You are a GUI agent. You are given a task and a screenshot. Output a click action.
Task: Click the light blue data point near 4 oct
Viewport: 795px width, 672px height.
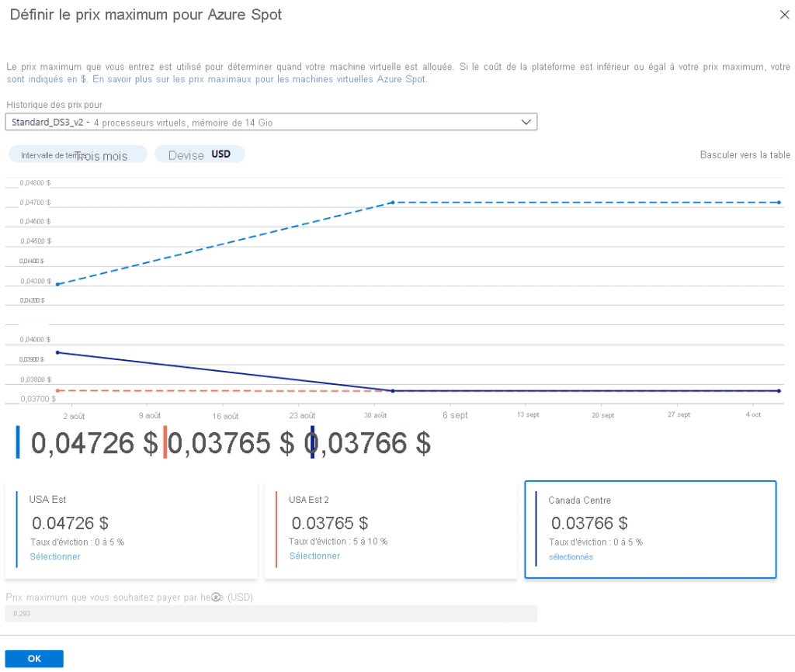click(779, 203)
